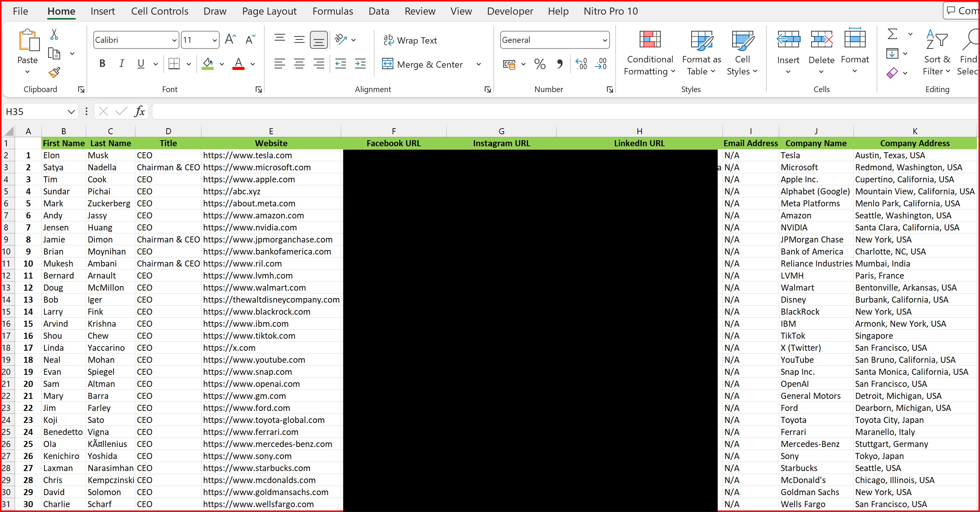Click the Format Painter brush icon
The image size is (980, 512).
(x=55, y=72)
